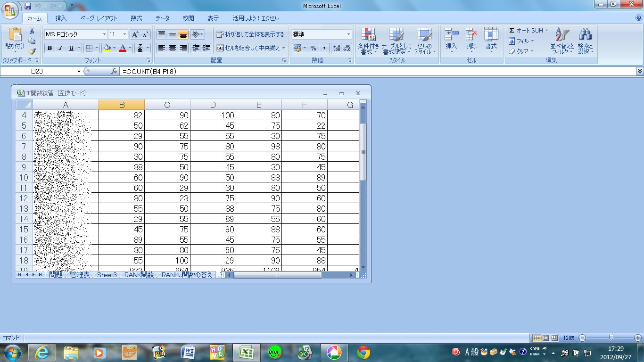
Task: Apply the red font color A
Action: tap(123, 48)
